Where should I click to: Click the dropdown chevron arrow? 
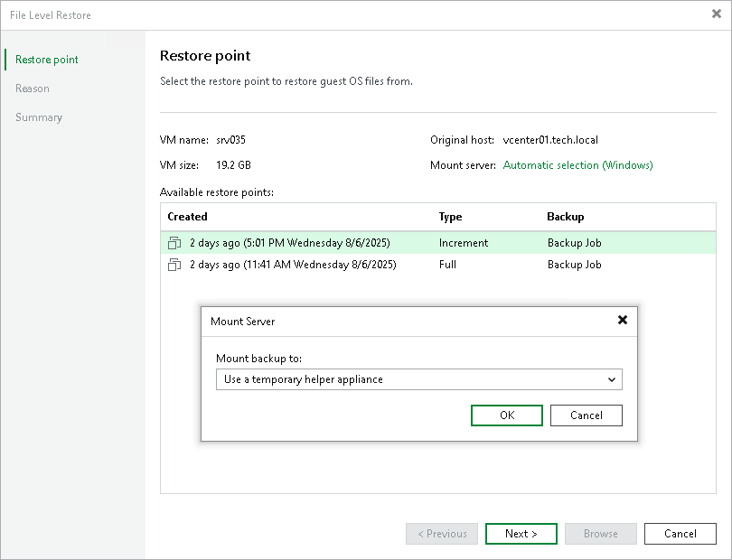point(612,380)
